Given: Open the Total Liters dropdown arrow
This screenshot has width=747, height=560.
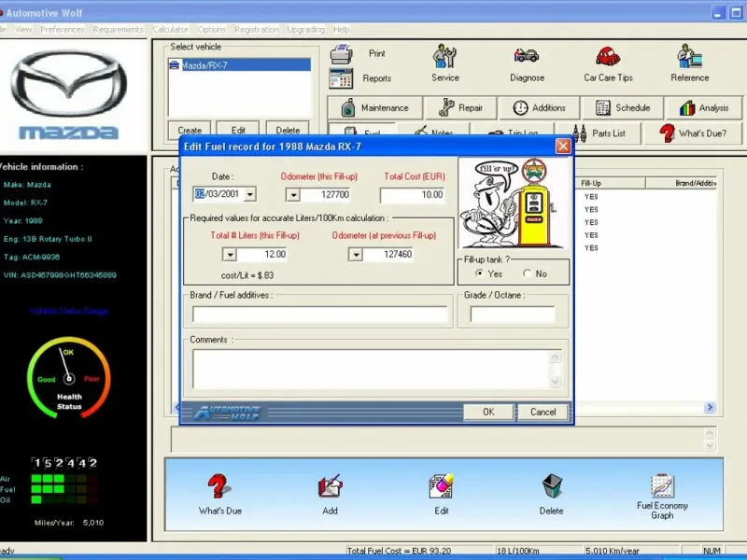Looking at the screenshot, I should click(x=229, y=254).
